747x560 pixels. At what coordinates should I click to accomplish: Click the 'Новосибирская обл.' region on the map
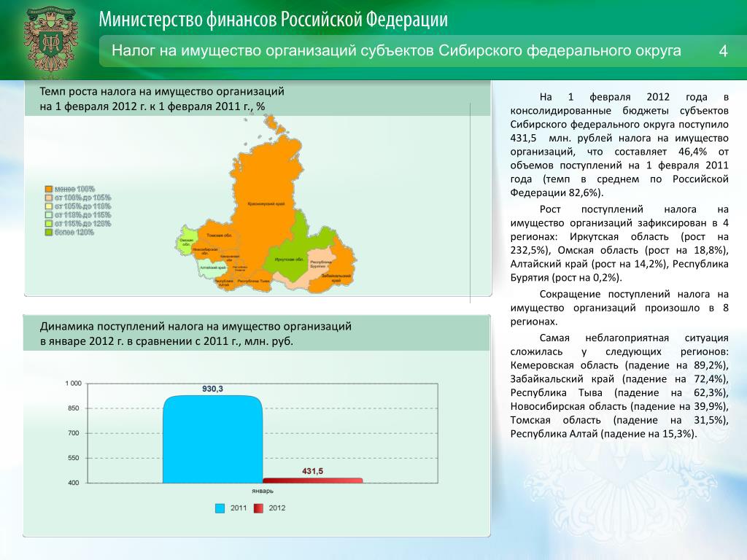[206, 251]
